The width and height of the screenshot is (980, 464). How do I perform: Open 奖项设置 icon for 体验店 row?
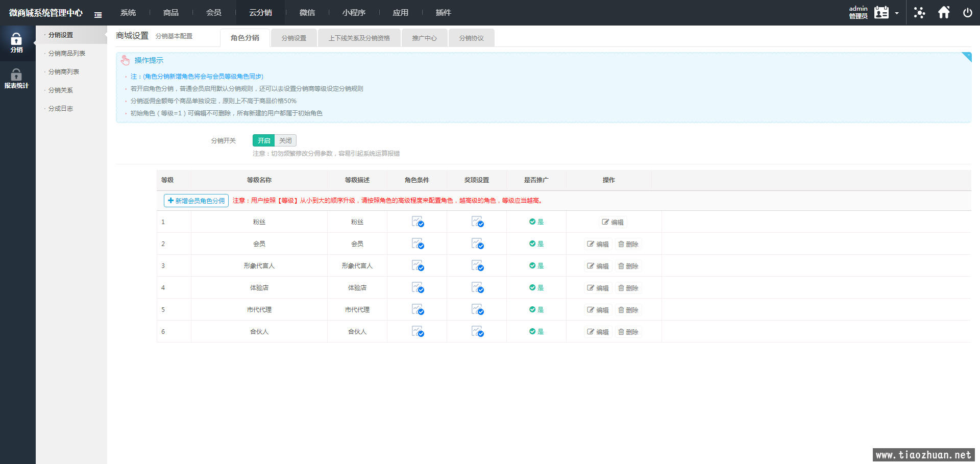[477, 287]
